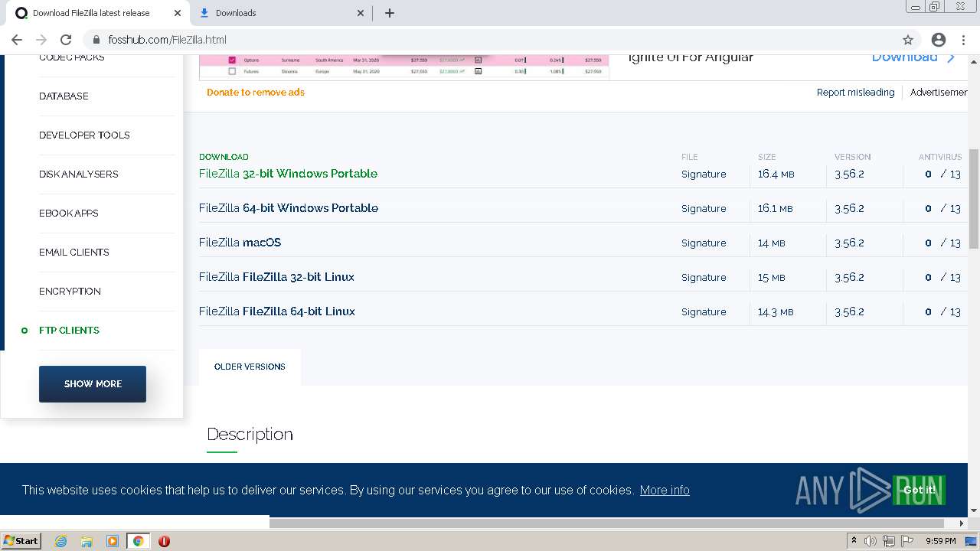Download FileZilla 64-bit Linux
980x551 pixels.
pyautogui.click(x=277, y=311)
